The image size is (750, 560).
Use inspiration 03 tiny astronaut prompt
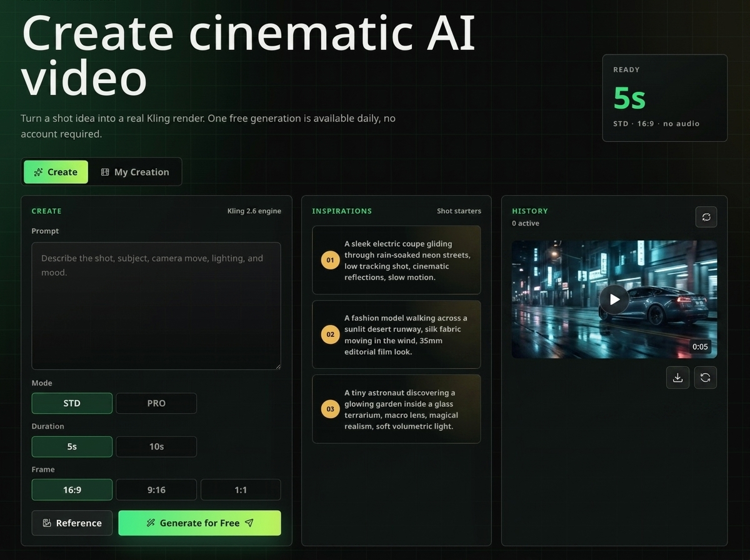[396, 409]
